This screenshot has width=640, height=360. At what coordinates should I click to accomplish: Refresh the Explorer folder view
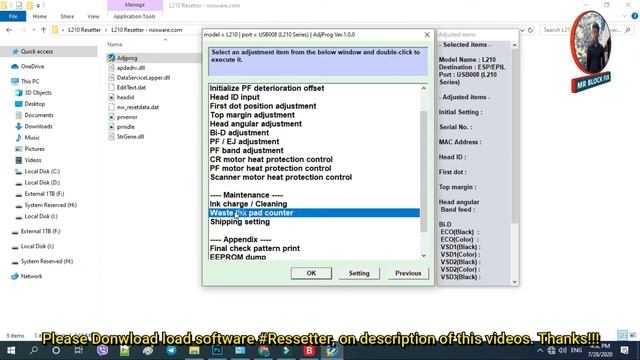tap(531, 30)
